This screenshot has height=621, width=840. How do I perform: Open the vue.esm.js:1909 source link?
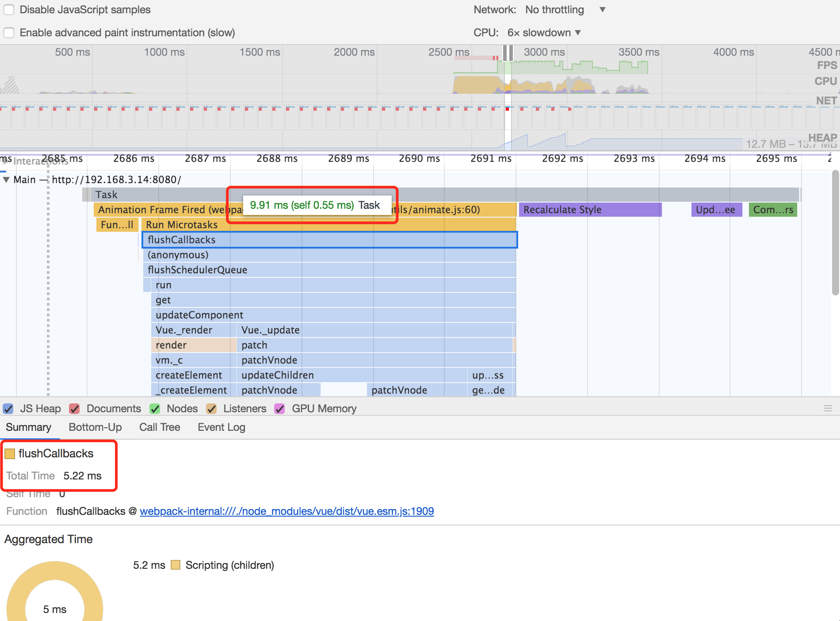click(286, 511)
